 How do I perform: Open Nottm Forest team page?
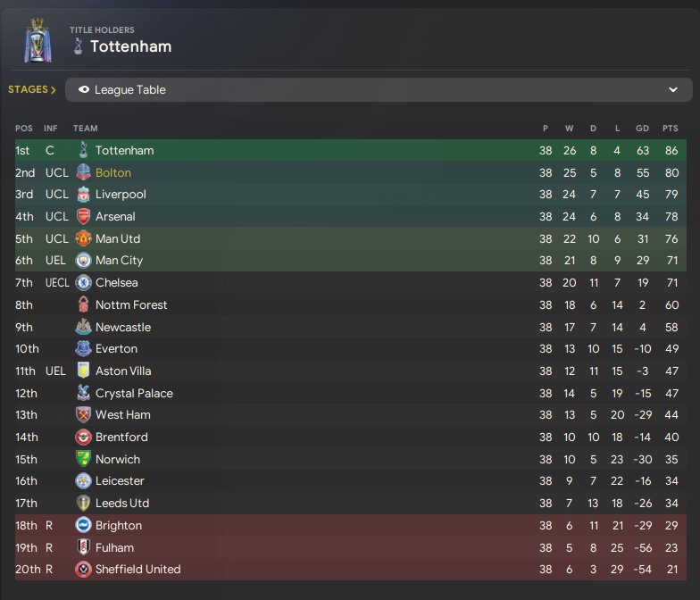click(131, 304)
